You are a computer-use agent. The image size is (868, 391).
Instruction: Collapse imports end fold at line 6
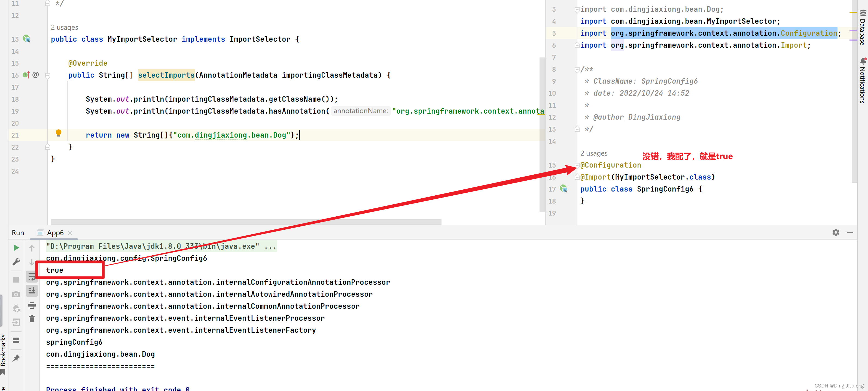577,45
